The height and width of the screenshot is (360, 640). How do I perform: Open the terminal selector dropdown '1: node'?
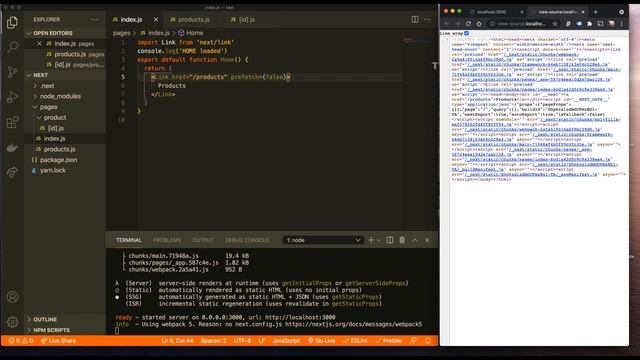[x=322, y=240]
